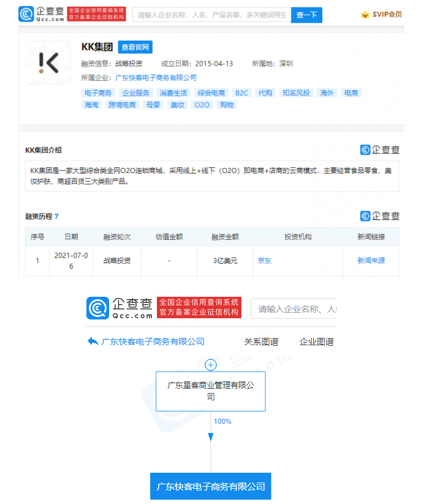Select the 电子商务 tag
The width and height of the screenshot is (421, 504).
click(98, 93)
